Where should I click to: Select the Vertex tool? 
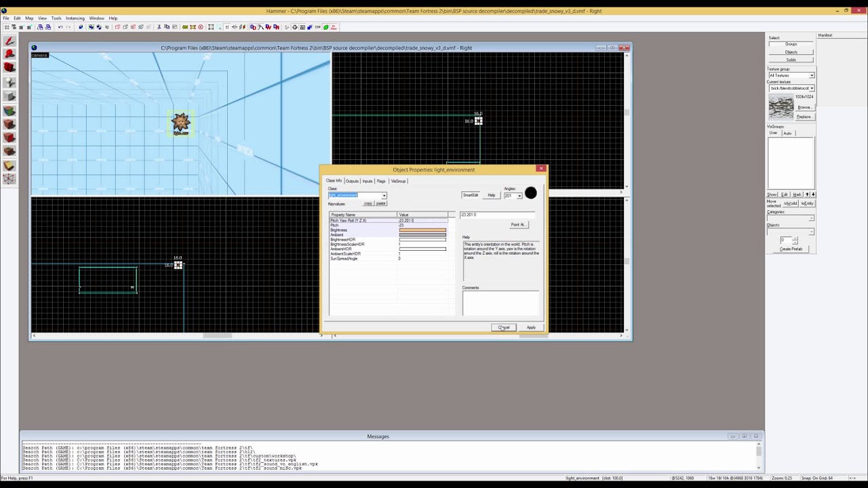point(9,180)
